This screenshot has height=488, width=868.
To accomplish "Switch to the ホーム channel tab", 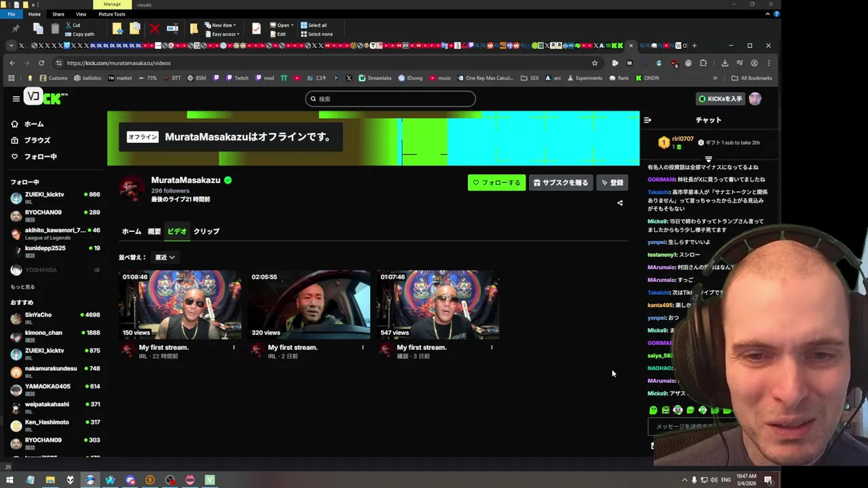I will pos(132,231).
